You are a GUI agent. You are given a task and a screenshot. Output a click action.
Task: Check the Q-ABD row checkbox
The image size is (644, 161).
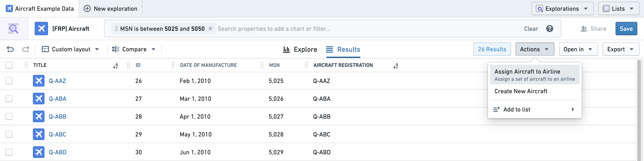[9, 152]
